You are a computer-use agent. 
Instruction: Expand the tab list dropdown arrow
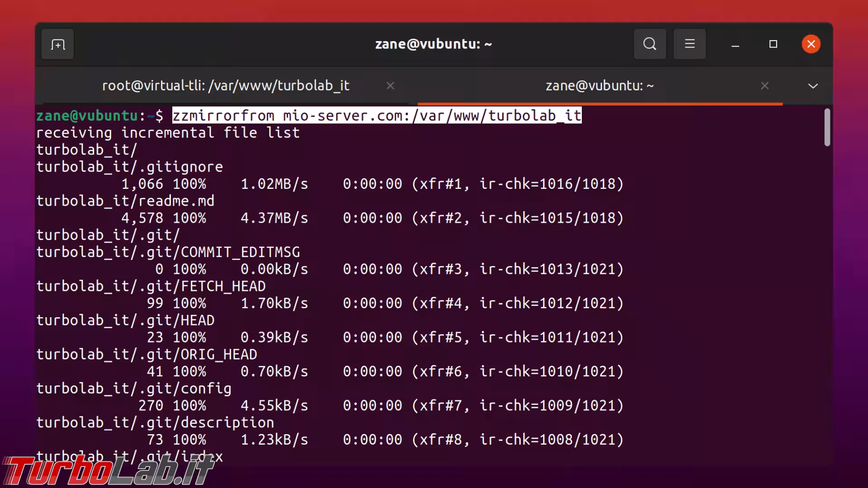(813, 86)
